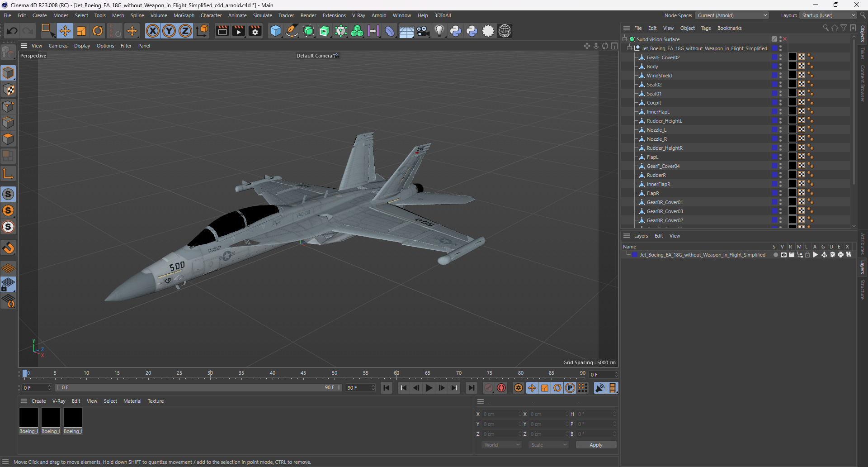
Task: Open the Arnold menu
Action: (x=379, y=15)
